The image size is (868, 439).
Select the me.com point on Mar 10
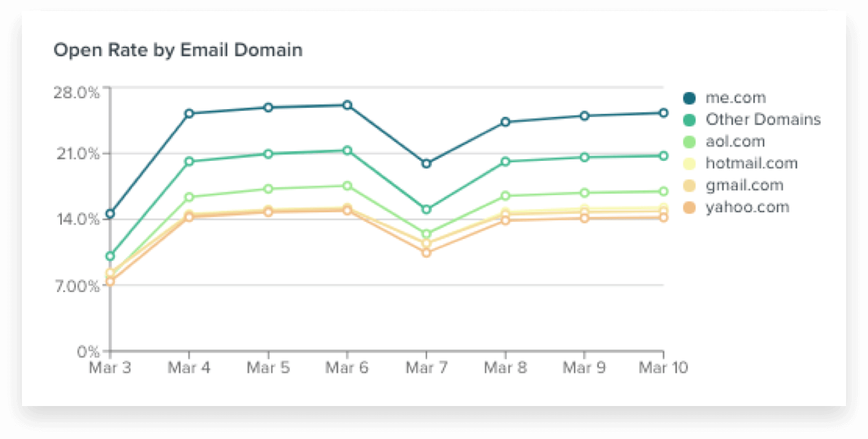[x=663, y=113]
